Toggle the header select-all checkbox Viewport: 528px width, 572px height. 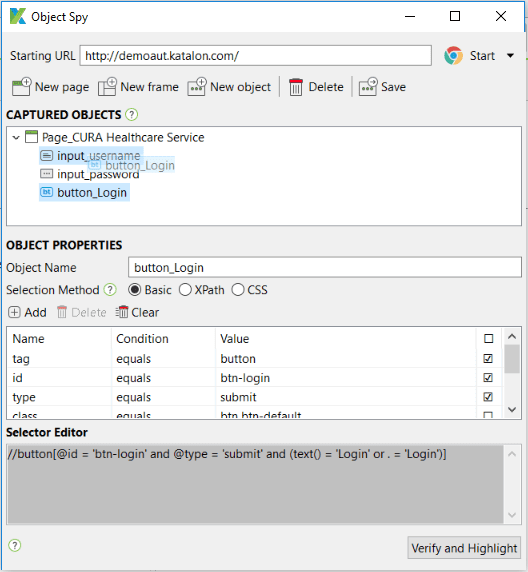489,339
